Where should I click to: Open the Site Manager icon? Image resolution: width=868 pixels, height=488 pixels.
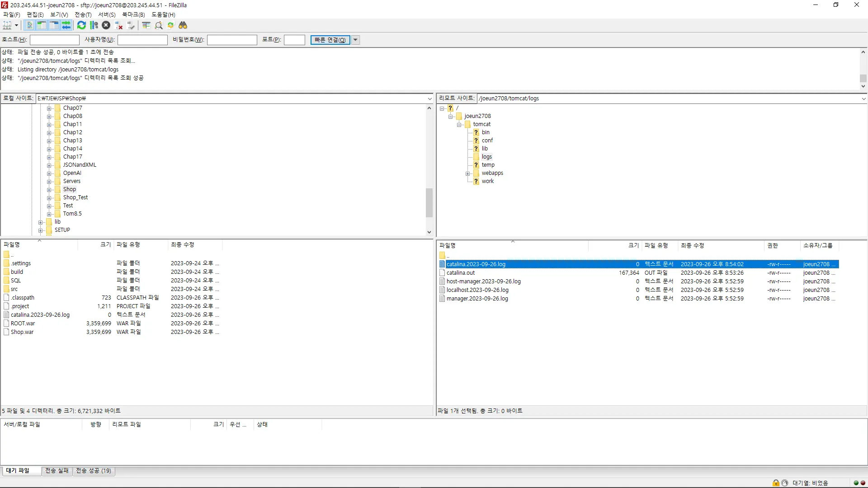[7, 25]
